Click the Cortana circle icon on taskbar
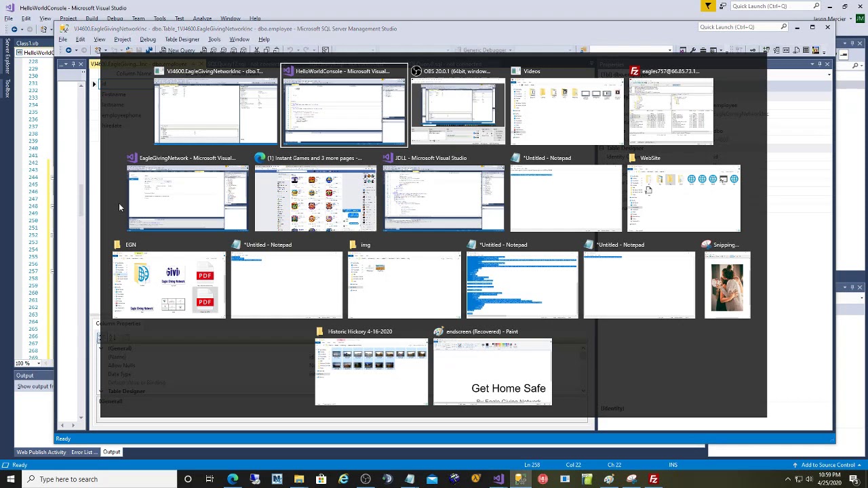The width and height of the screenshot is (868, 488). [x=188, y=479]
